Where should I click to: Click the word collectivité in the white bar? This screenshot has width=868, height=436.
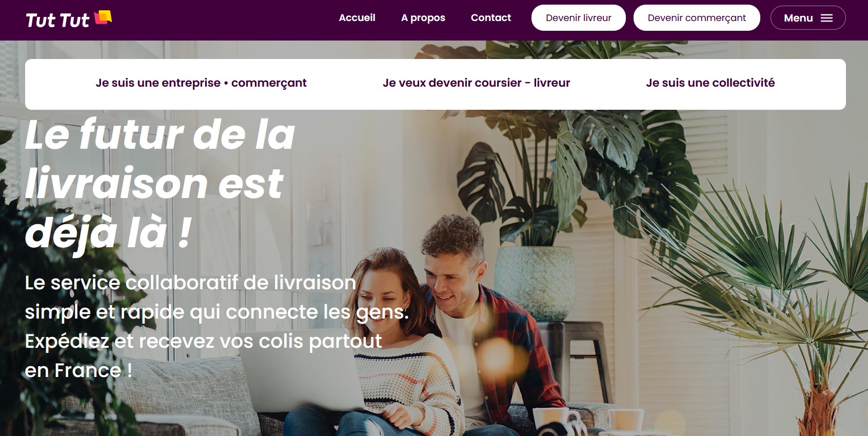[743, 83]
